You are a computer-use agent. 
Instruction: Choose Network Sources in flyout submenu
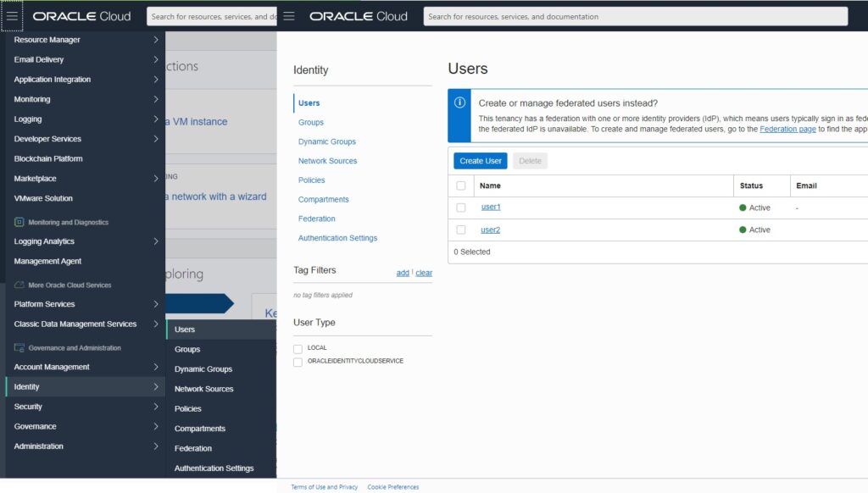click(203, 389)
